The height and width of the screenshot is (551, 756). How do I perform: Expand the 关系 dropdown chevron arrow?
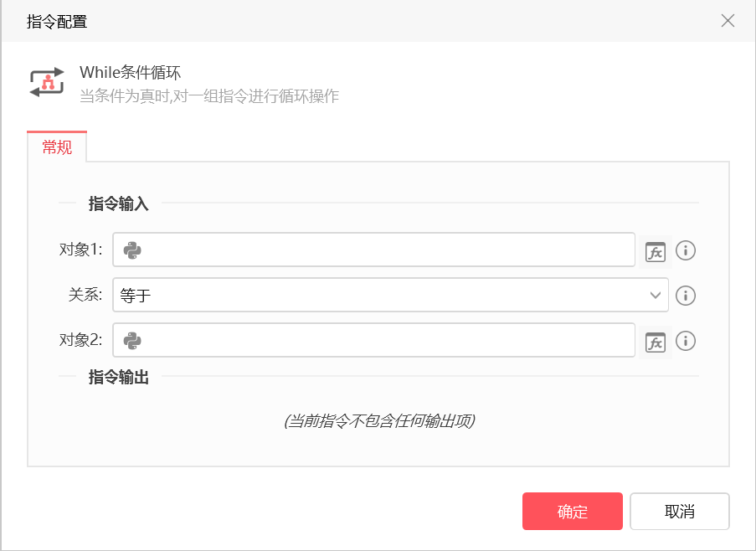pos(655,295)
